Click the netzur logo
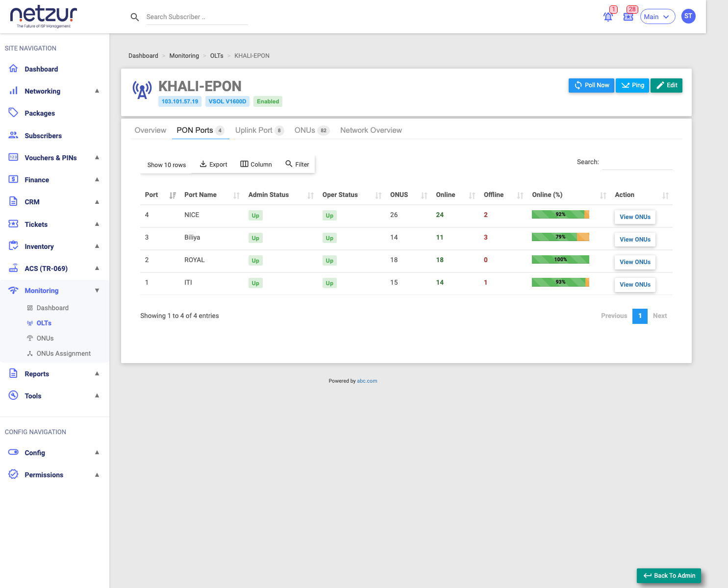 pos(44,17)
